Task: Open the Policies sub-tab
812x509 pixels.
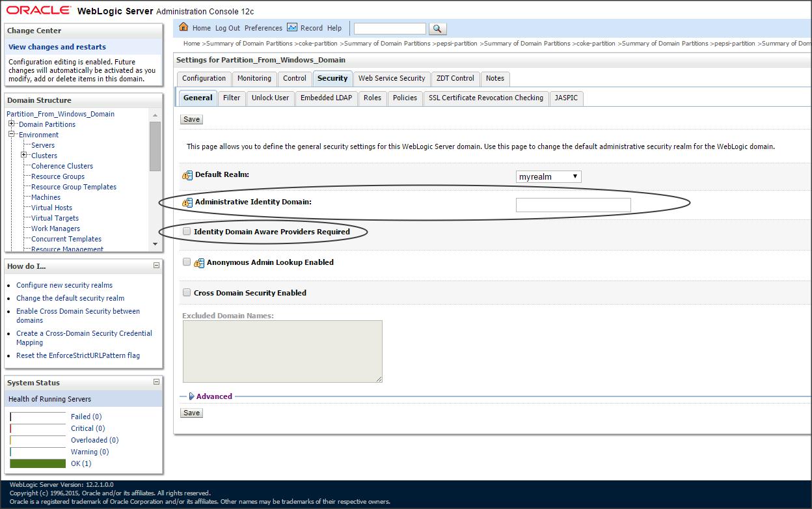Action: coord(405,98)
